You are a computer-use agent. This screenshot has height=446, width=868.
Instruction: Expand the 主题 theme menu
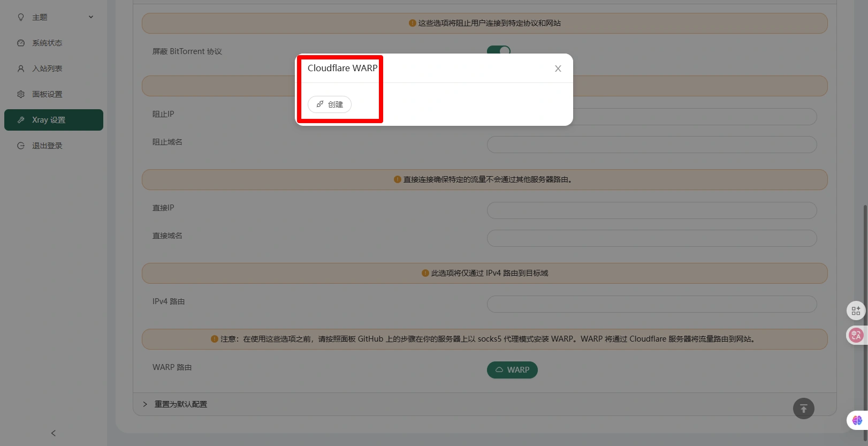[54, 17]
